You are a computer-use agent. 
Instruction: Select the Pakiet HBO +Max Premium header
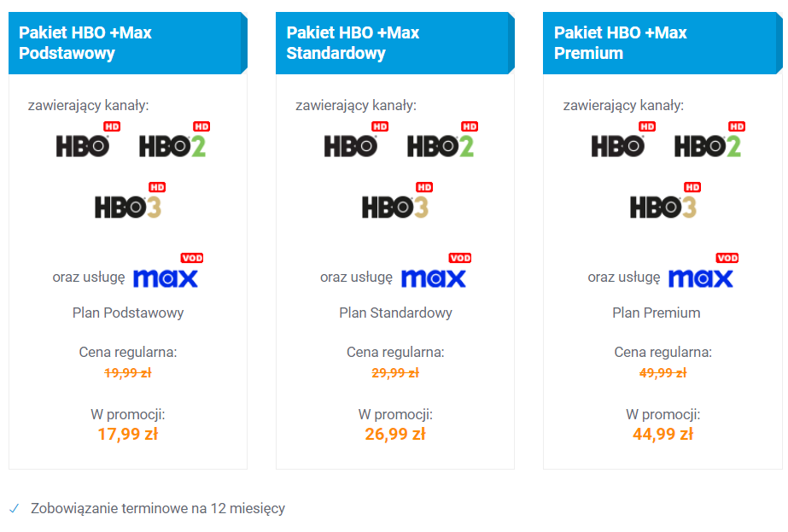tap(663, 44)
